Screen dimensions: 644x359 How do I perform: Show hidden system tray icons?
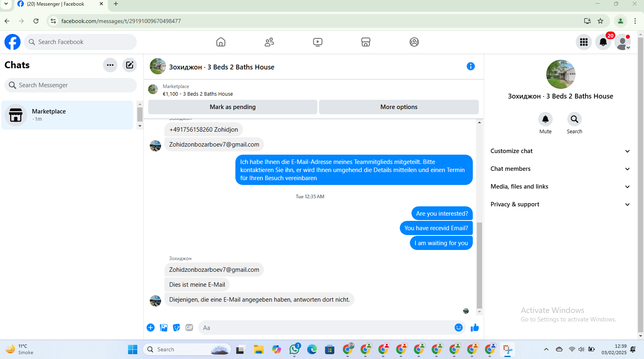pyautogui.click(x=546, y=349)
